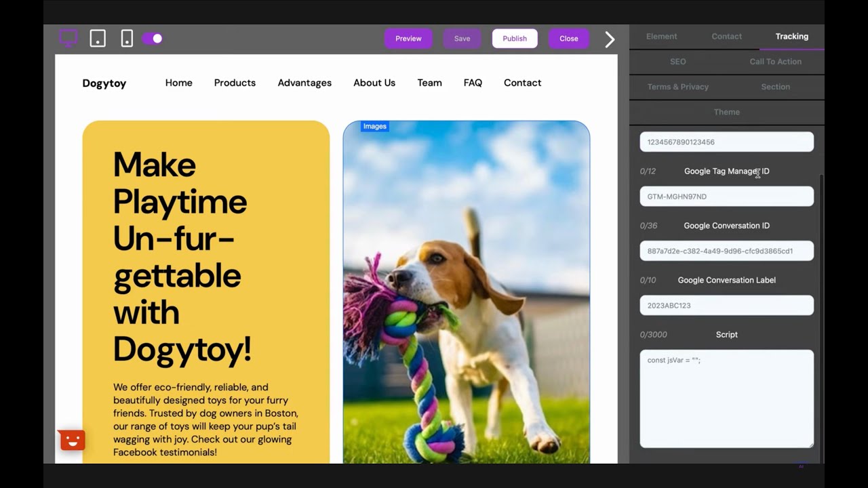Click the Google Conversation Label field

tap(726, 305)
